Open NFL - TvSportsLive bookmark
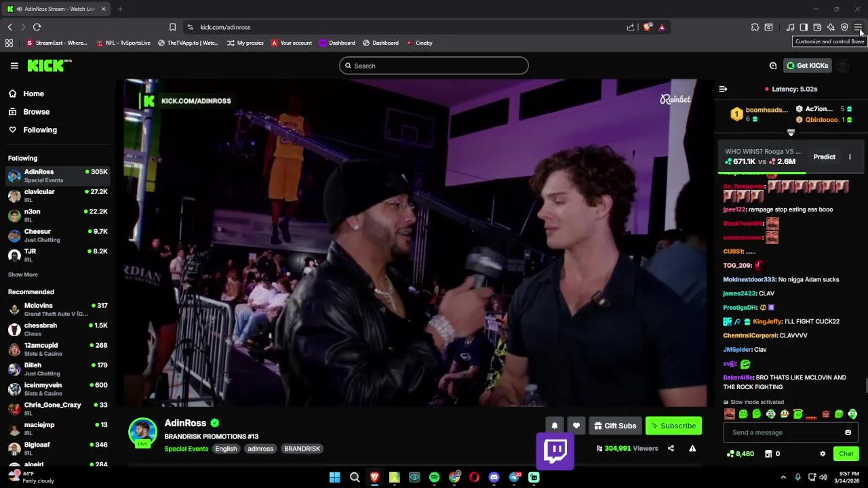 [x=123, y=43]
